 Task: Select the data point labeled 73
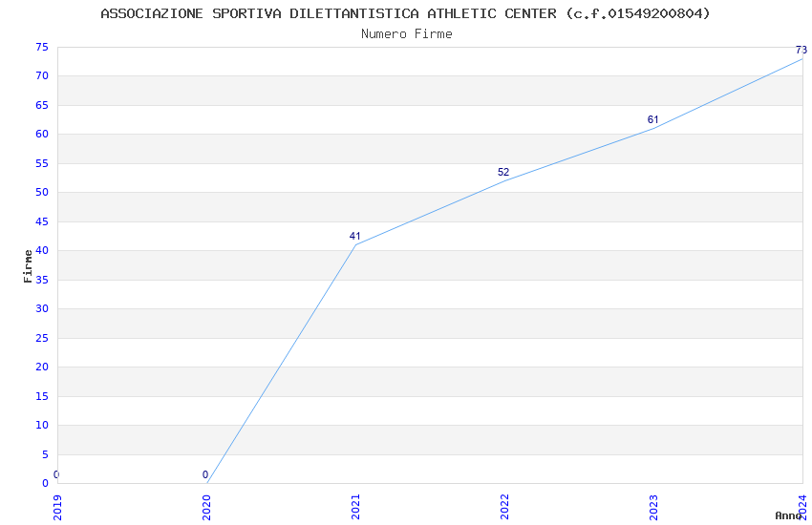click(802, 58)
